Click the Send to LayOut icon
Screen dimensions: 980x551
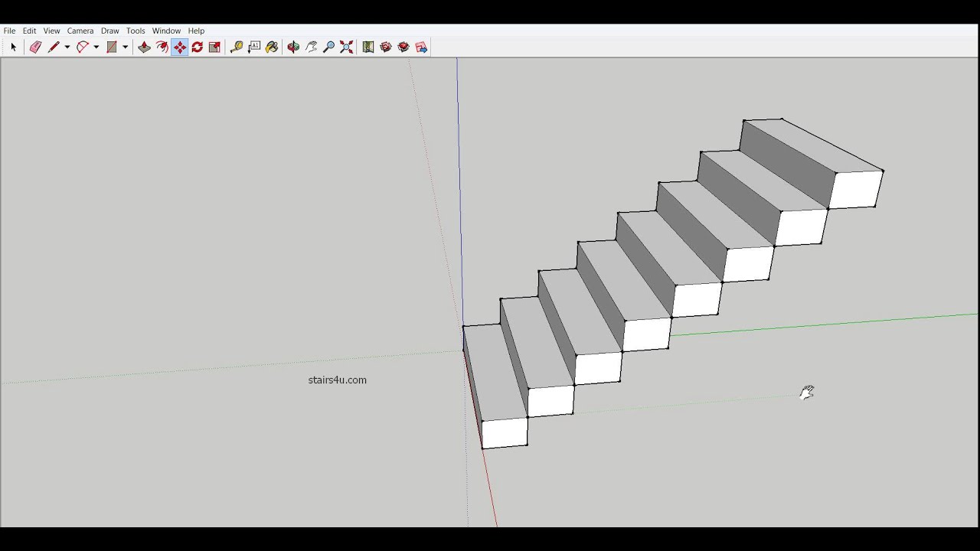coord(421,47)
